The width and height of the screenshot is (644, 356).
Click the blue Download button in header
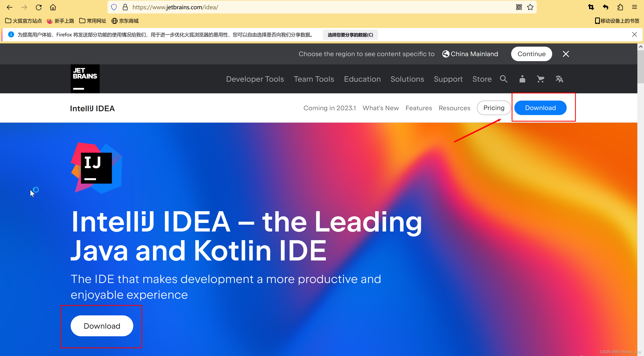(x=540, y=108)
